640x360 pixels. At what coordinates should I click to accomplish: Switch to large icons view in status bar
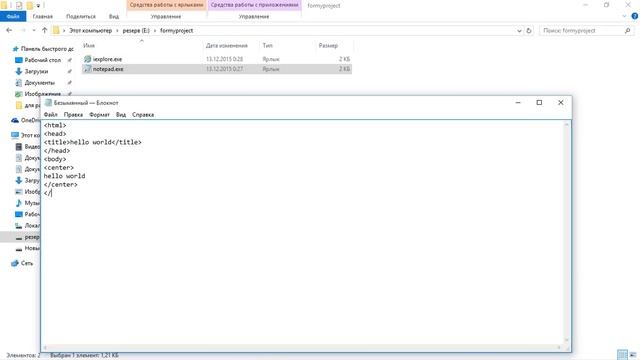[x=633, y=355]
